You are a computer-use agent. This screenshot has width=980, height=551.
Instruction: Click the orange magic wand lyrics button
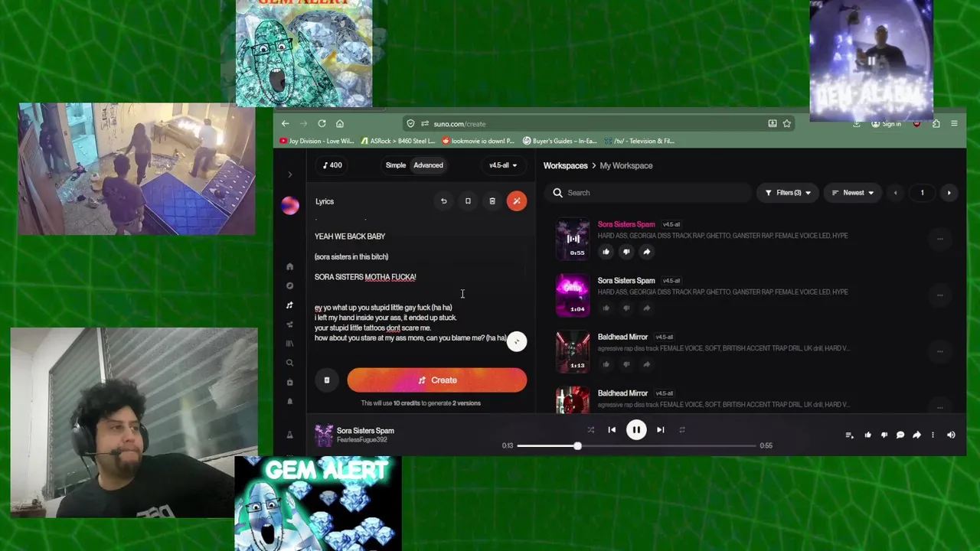pyautogui.click(x=517, y=201)
